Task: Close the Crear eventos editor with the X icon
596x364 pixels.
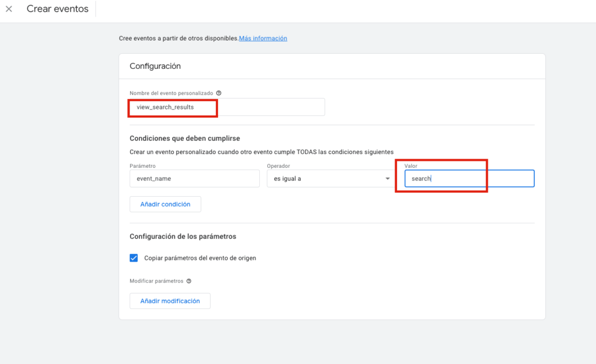Action: point(9,9)
